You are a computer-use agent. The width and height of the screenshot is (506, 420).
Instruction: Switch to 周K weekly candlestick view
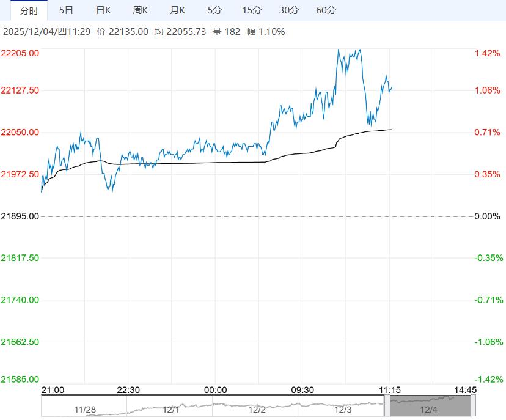point(141,10)
